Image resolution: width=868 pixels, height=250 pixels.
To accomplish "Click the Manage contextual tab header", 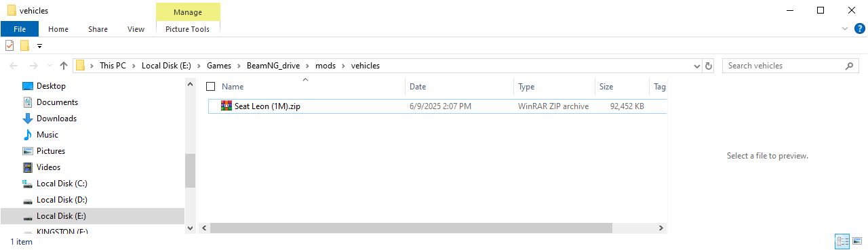I will pos(188,12).
